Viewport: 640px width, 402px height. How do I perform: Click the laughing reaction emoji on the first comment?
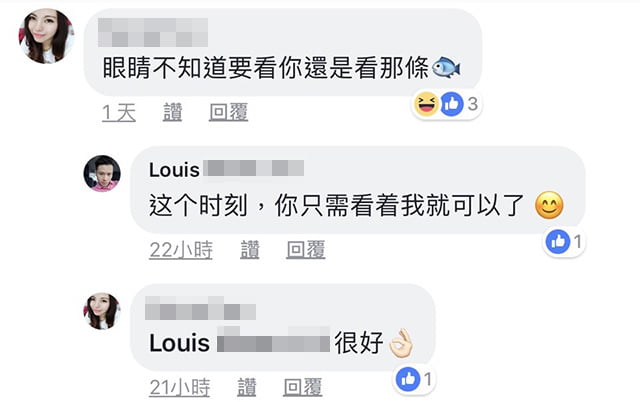coord(426,104)
